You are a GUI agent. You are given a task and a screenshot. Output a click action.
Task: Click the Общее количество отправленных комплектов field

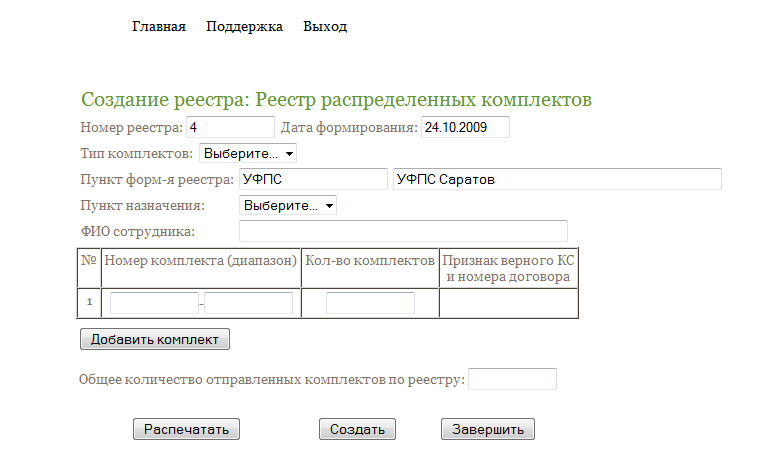(x=512, y=379)
